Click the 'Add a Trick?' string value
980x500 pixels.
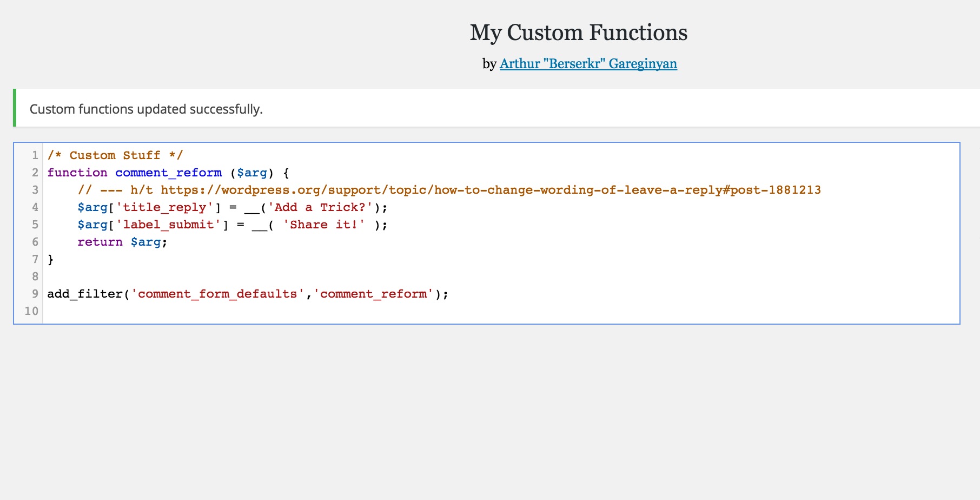point(320,207)
